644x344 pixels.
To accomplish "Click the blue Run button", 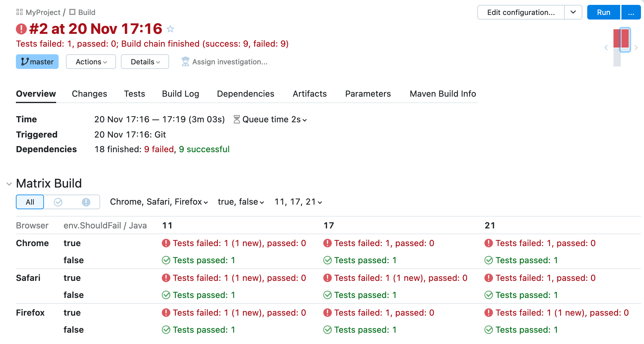I will (x=603, y=12).
